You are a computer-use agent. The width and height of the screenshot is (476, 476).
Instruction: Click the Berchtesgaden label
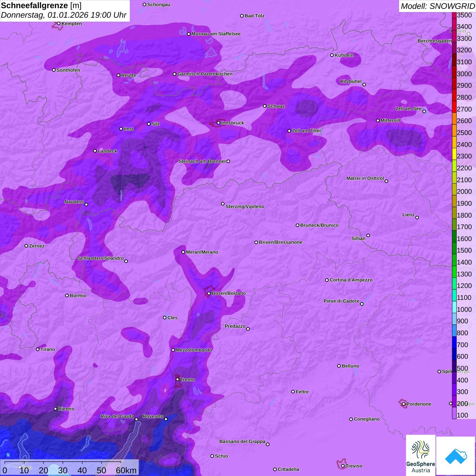coord(435,41)
